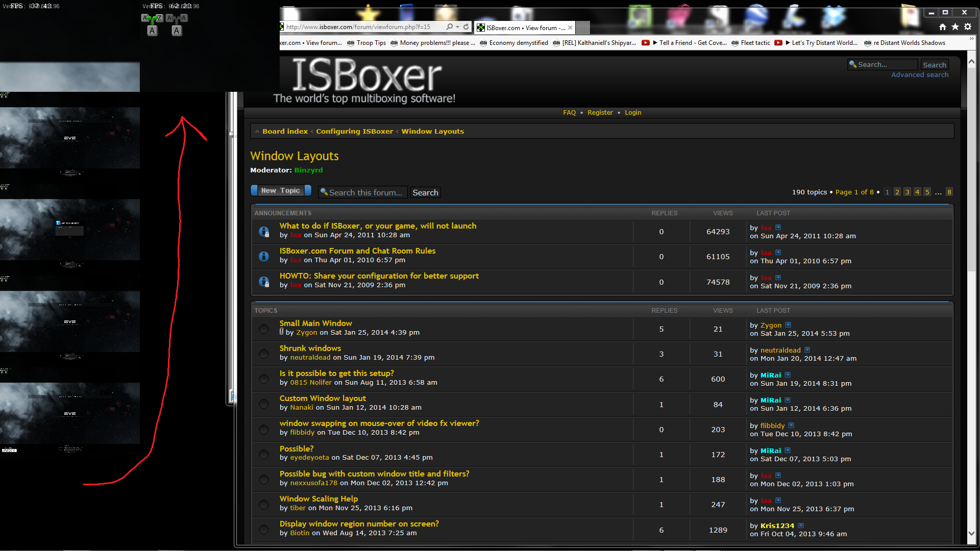
Task: Click the forum Search button
Action: point(425,192)
